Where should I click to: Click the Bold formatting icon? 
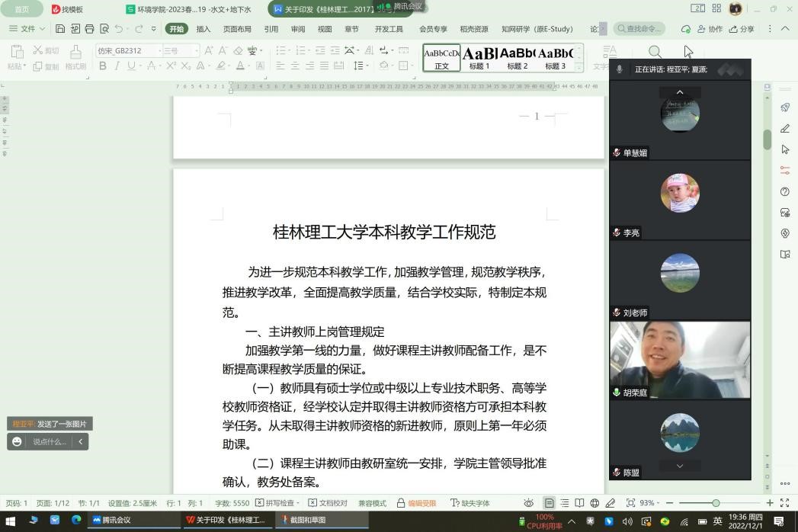(103, 66)
